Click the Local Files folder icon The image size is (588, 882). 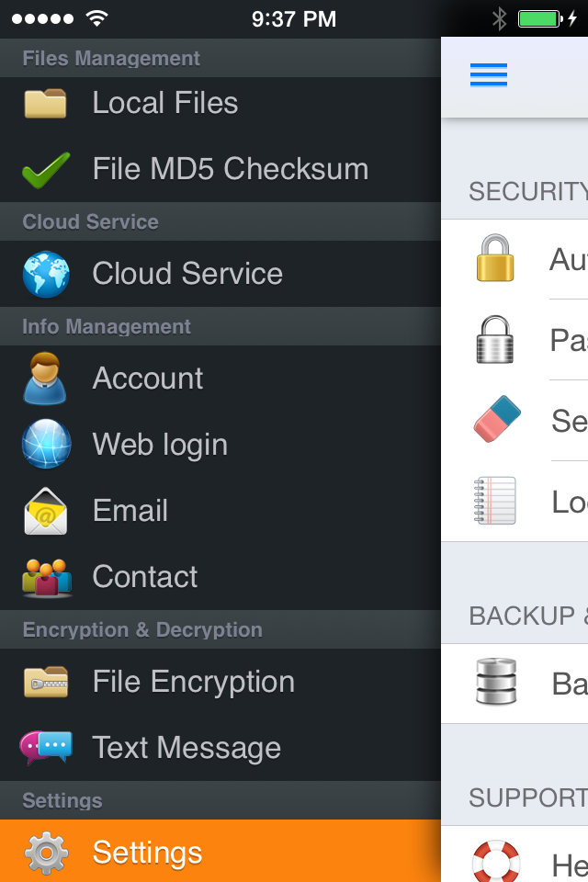pyautogui.click(x=45, y=103)
